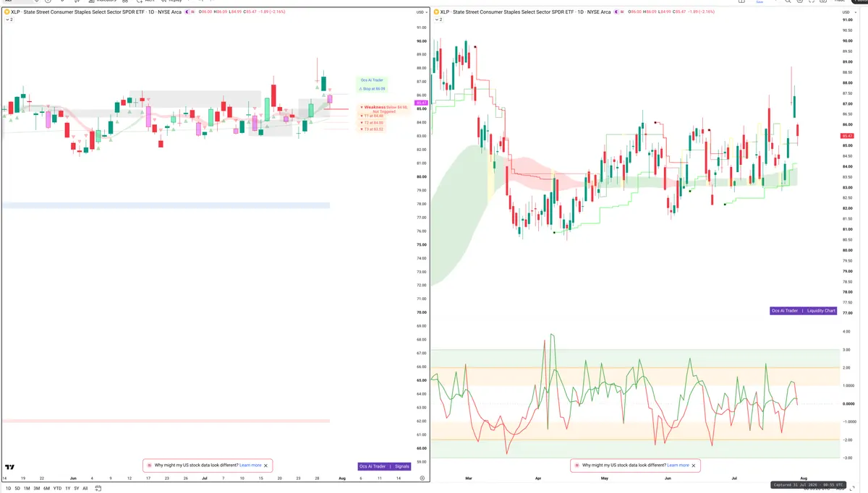Viewport: 868px width, 493px height.
Task: Click the XLP symbol logo in right chart
Action: coord(436,12)
